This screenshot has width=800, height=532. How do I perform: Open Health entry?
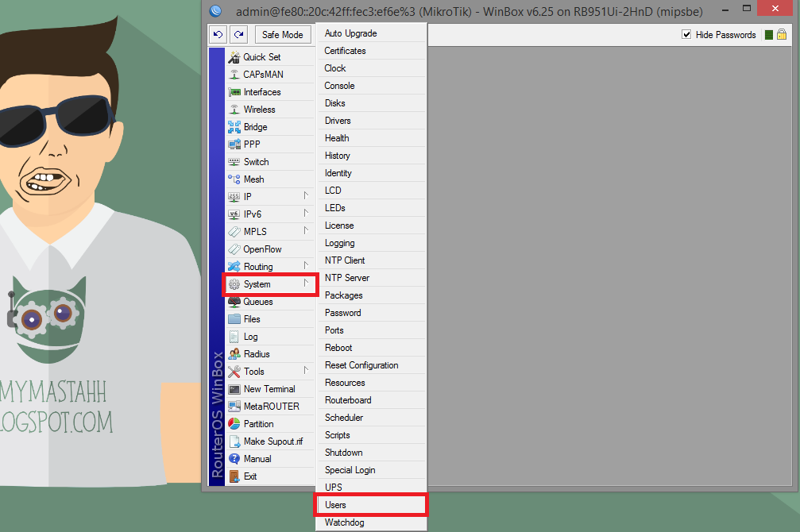[x=372, y=138]
